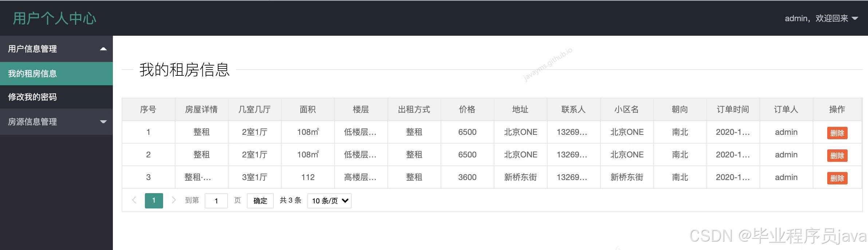Click the 3室1厅 cell
The height and width of the screenshot is (250, 868).
(255, 177)
